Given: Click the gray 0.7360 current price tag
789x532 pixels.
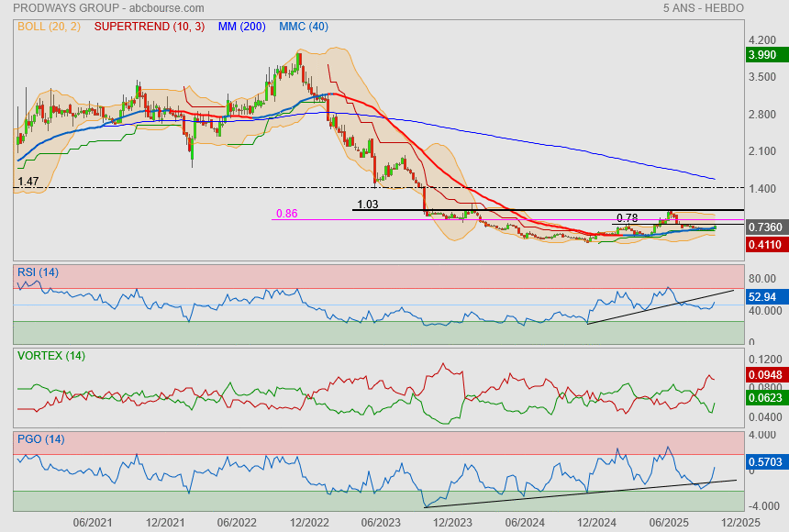Looking at the screenshot, I should [x=763, y=227].
